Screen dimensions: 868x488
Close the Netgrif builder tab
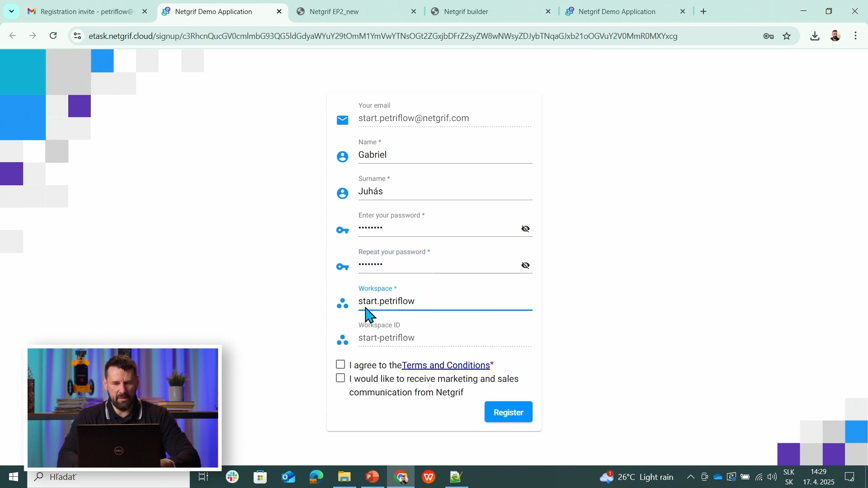pos(548,11)
